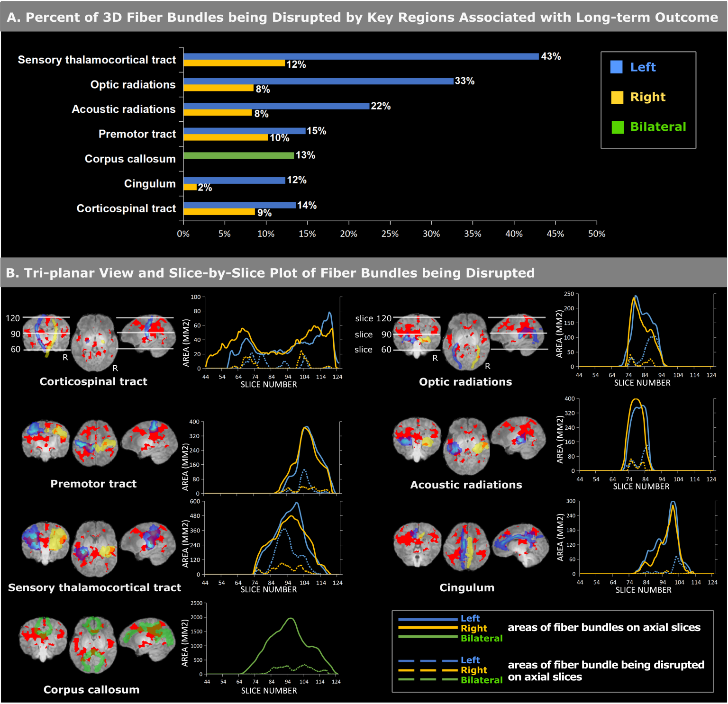This screenshot has height=704, width=728.
Task: Click the blue Left legend swatch
Action: [616, 67]
